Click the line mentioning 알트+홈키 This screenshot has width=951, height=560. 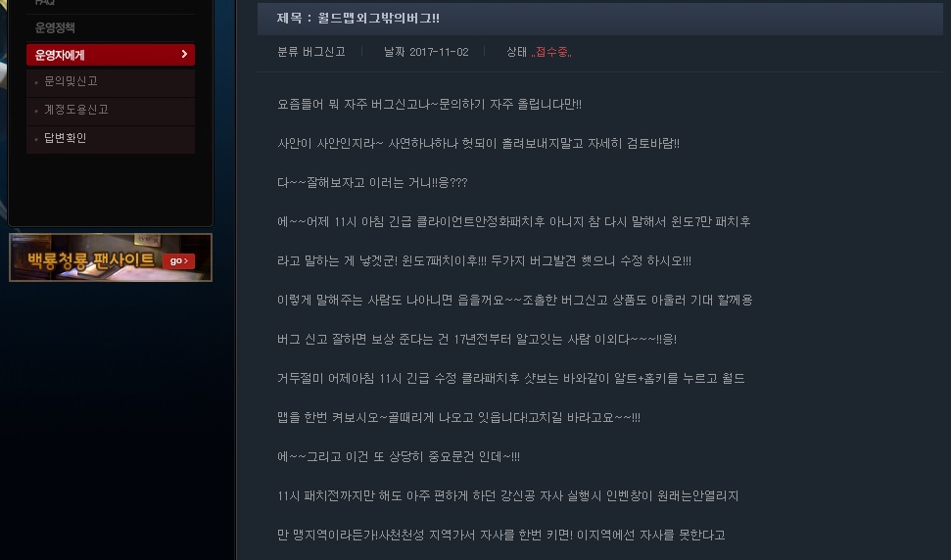point(510,379)
